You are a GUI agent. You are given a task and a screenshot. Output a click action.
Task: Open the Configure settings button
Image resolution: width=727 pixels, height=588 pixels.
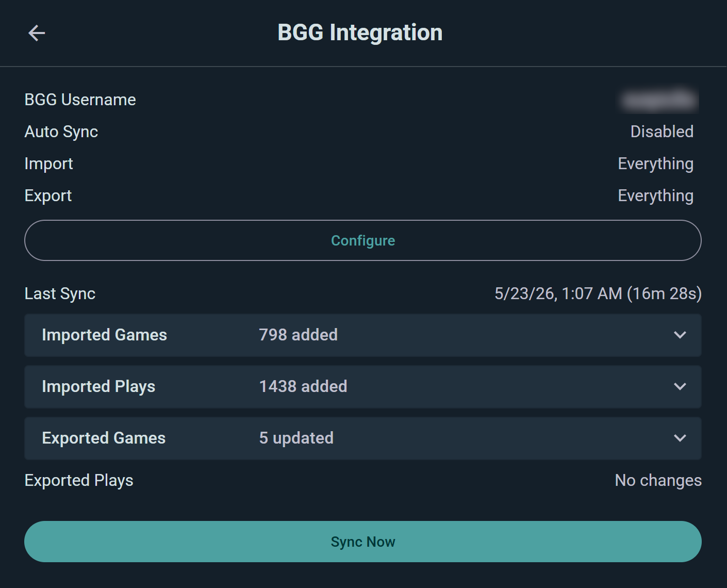click(363, 240)
